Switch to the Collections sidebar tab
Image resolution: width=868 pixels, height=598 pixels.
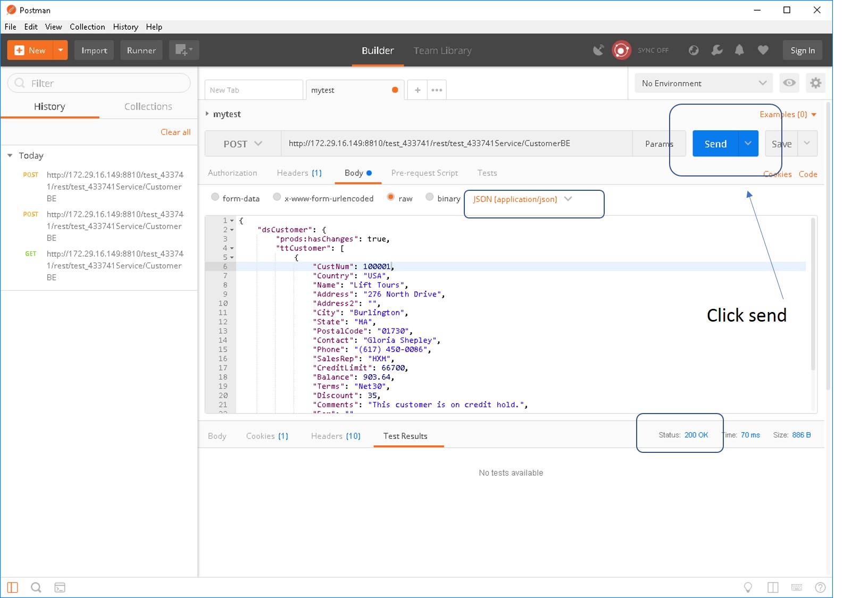click(x=148, y=106)
